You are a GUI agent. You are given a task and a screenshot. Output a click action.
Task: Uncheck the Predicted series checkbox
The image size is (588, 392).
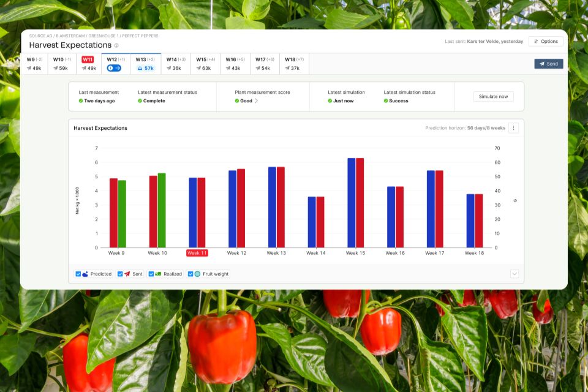(78, 274)
